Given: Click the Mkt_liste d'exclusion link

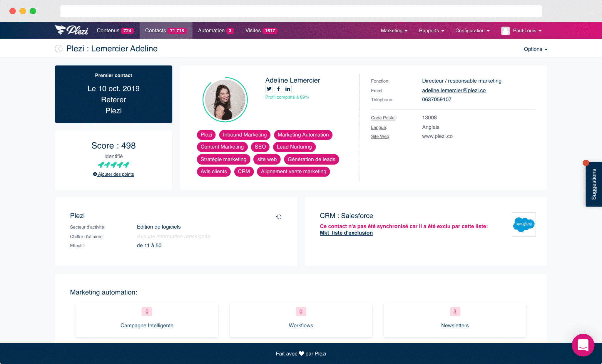Looking at the screenshot, I should coord(346,232).
